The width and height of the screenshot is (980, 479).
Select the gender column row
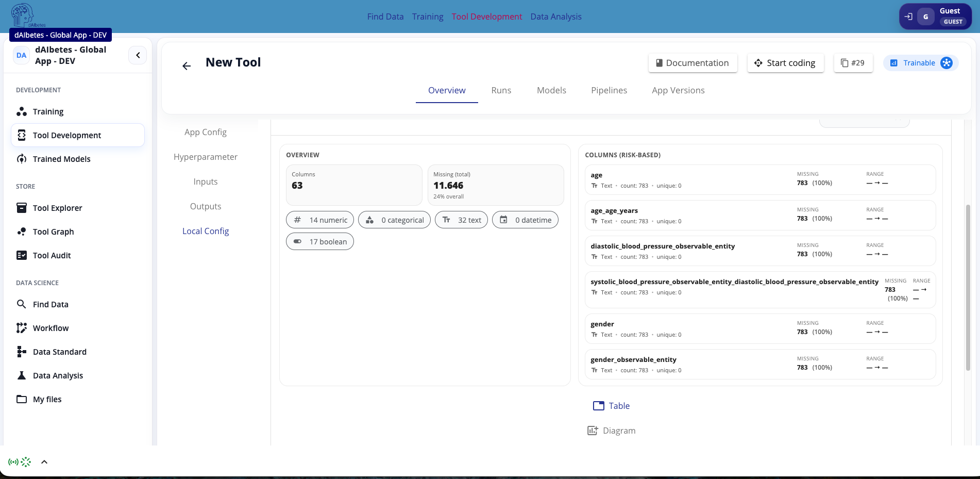[x=760, y=329]
